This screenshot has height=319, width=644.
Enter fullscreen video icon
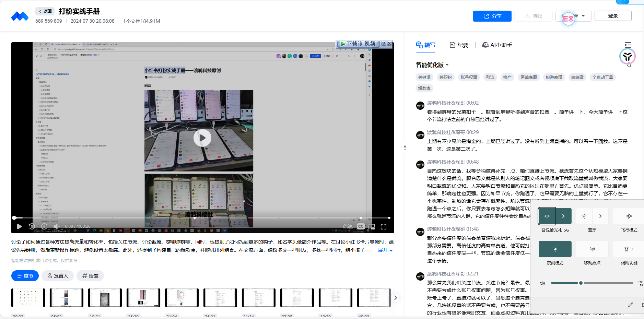click(384, 226)
